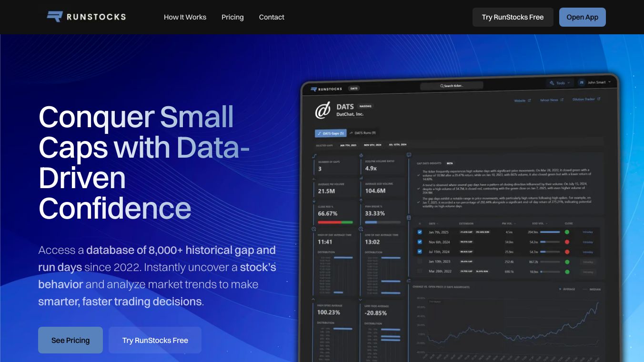This screenshot has height=362, width=644.
Task: Sort the table by the Date column
Action: pyautogui.click(x=433, y=223)
